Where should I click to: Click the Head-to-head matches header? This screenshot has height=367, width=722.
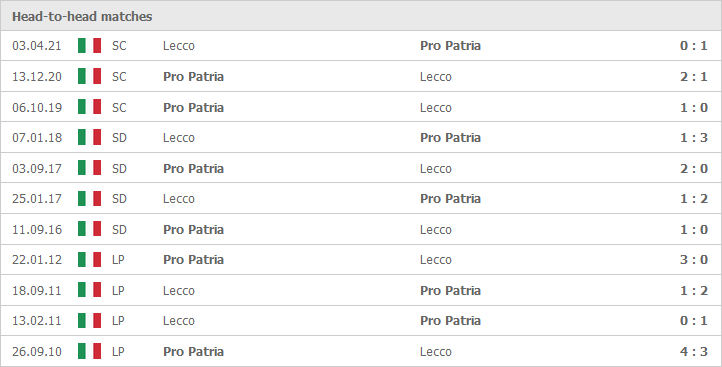(82, 17)
